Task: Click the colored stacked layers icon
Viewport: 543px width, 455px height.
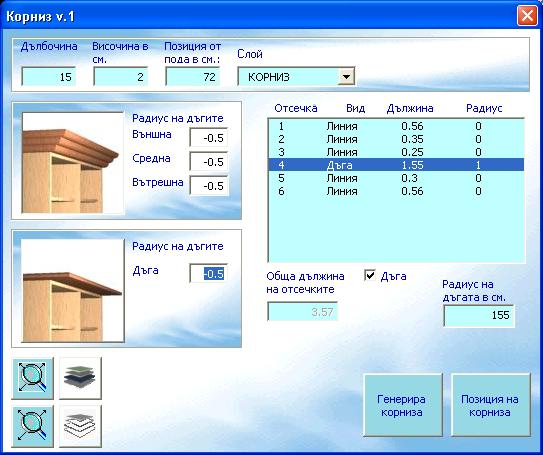Action: [80, 378]
